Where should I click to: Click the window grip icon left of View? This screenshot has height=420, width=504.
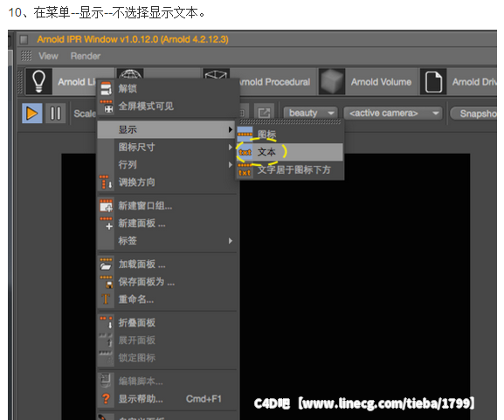tap(26, 56)
